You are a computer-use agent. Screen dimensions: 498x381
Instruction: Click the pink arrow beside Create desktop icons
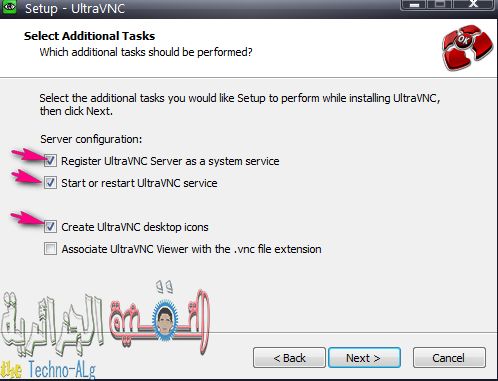click(28, 219)
